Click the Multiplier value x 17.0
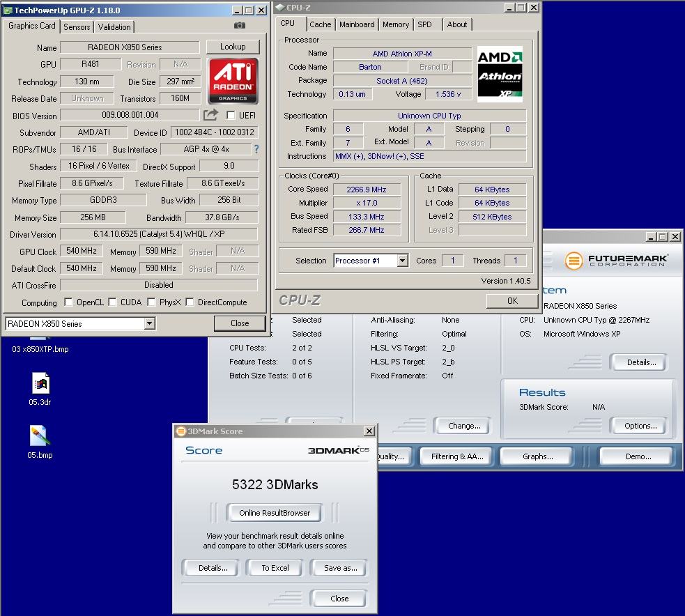Image resolution: width=685 pixels, height=616 pixels. click(x=367, y=203)
